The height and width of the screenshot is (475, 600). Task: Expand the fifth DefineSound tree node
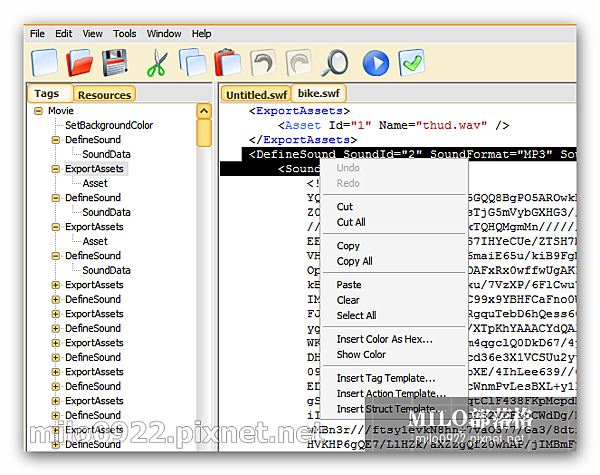pyautogui.click(x=55, y=328)
